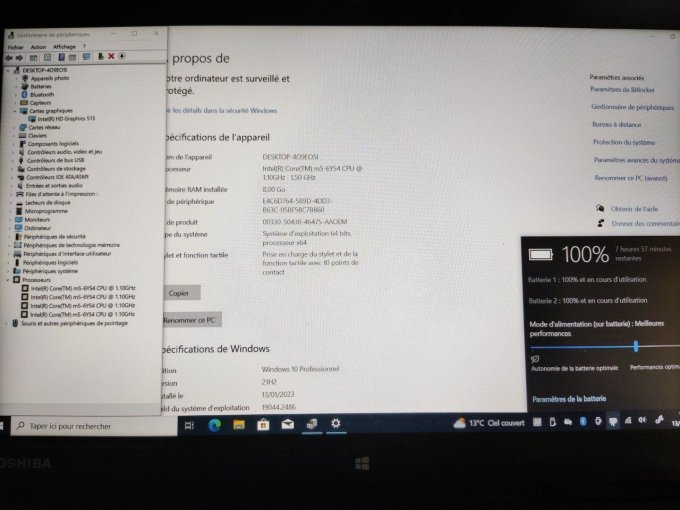
Task: Select the Claviers category
Action: point(33,135)
